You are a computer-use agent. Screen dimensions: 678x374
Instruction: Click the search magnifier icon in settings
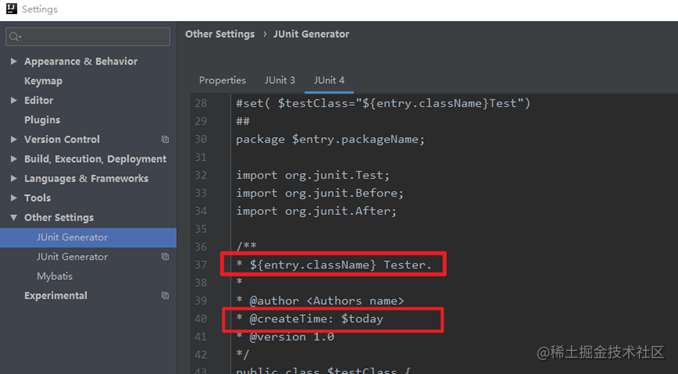[14, 37]
